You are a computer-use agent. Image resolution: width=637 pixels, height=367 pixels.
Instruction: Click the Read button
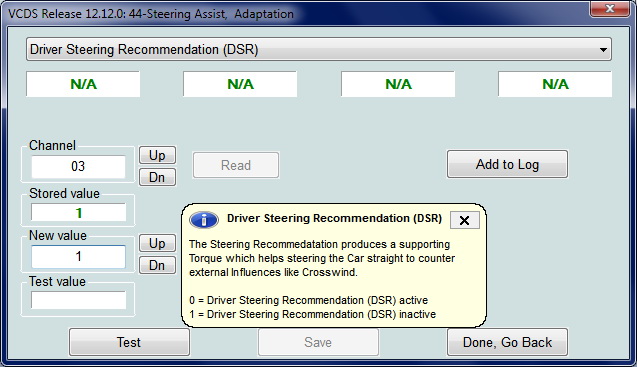pos(236,165)
